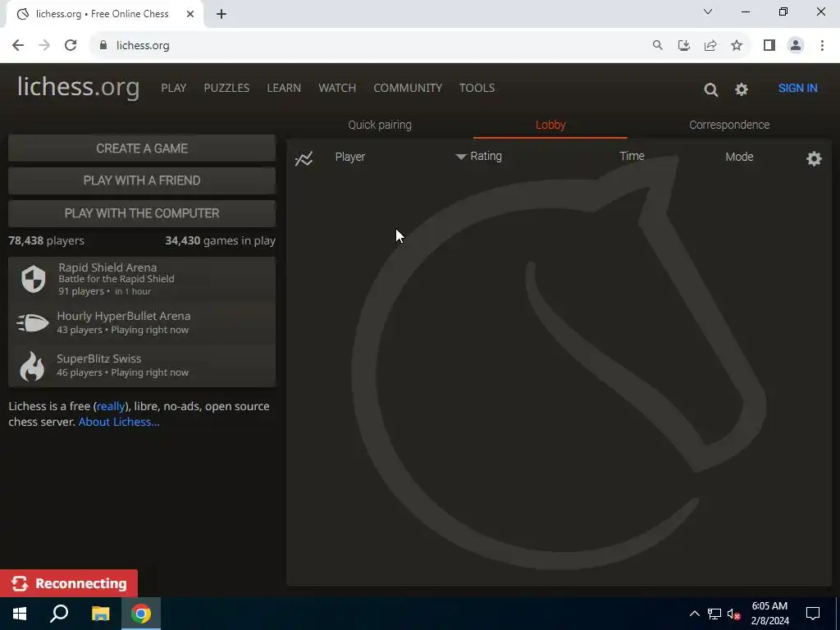Open the WATCH menu

337,88
